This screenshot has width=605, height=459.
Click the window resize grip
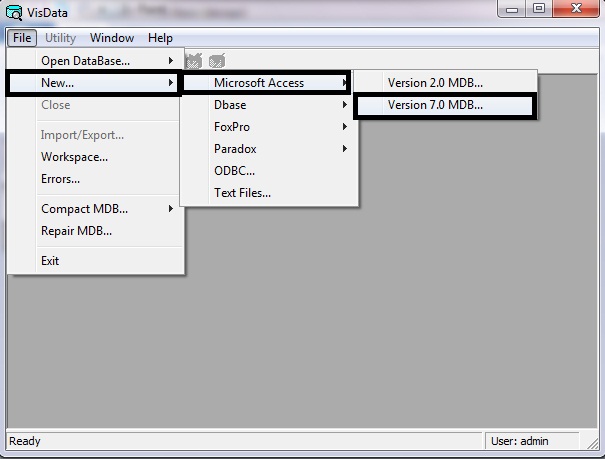592,443
